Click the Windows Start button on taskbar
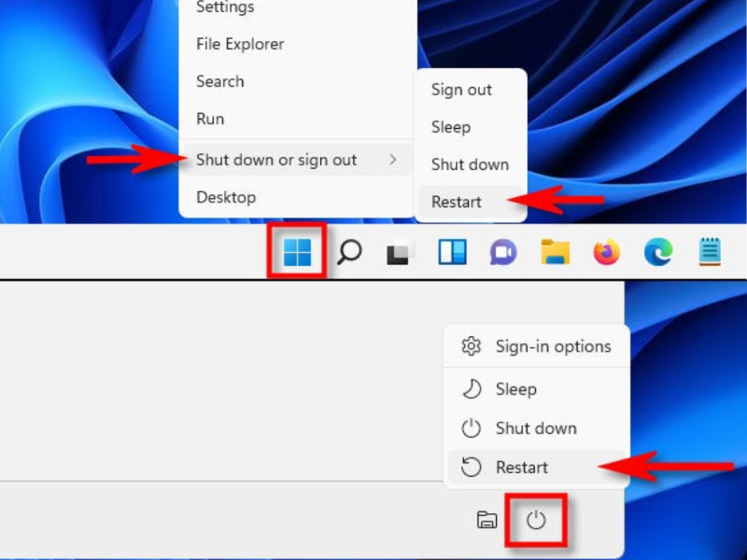This screenshot has width=747, height=560. click(x=297, y=251)
